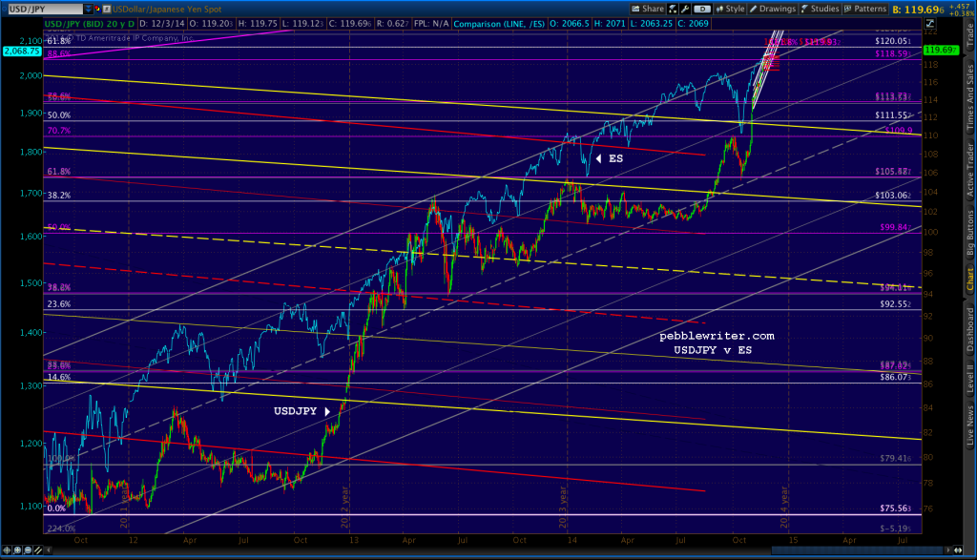Open the Level II side tab
This screenshot has height=560, width=977.
[x=970, y=378]
